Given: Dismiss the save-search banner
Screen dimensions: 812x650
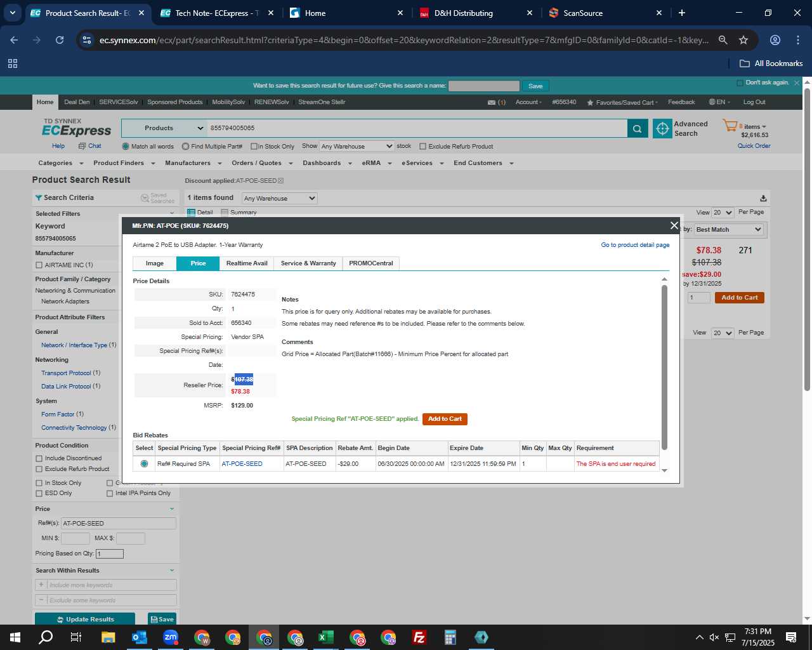Looking at the screenshot, I should 797,83.
